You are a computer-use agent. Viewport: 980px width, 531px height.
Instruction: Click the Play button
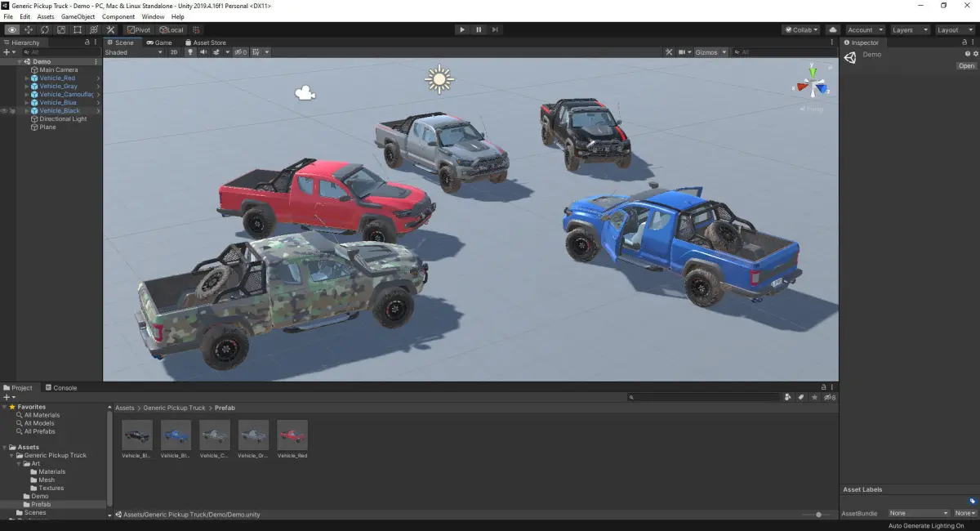tap(462, 29)
